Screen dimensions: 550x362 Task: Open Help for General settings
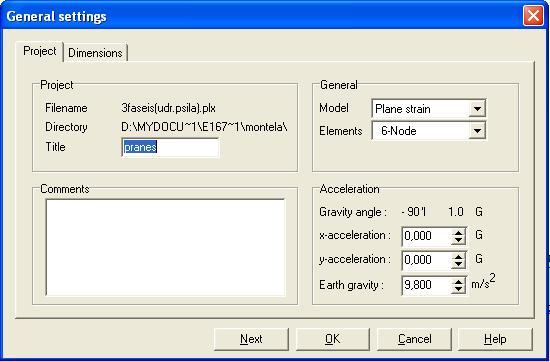[x=495, y=339]
